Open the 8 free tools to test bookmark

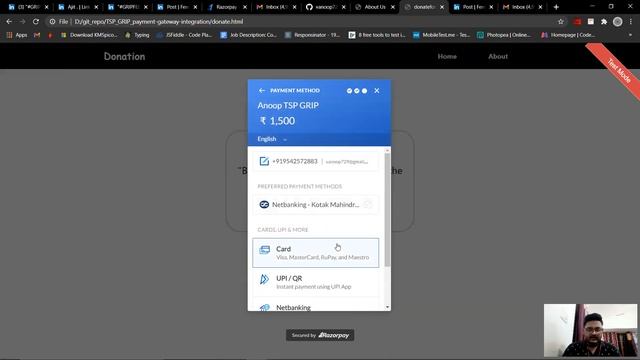pyautogui.click(x=377, y=35)
